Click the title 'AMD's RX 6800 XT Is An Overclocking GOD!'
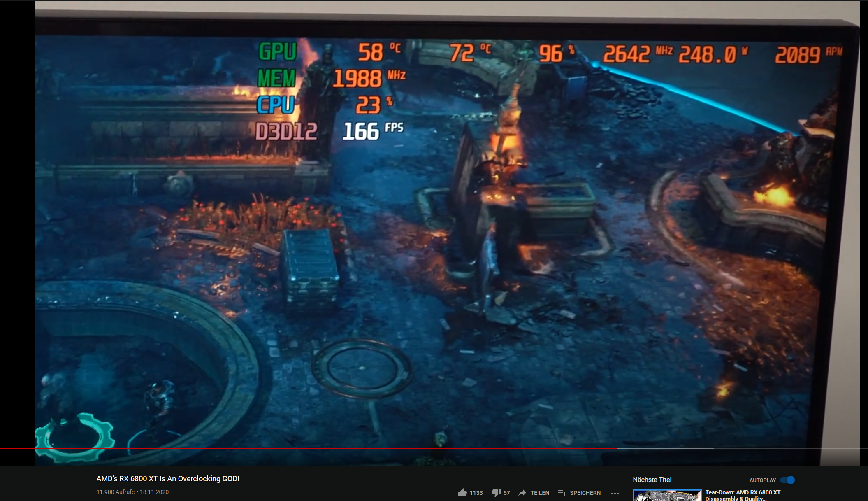The width and height of the screenshot is (868, 501). pyautogui.click(x=168, y=479)
